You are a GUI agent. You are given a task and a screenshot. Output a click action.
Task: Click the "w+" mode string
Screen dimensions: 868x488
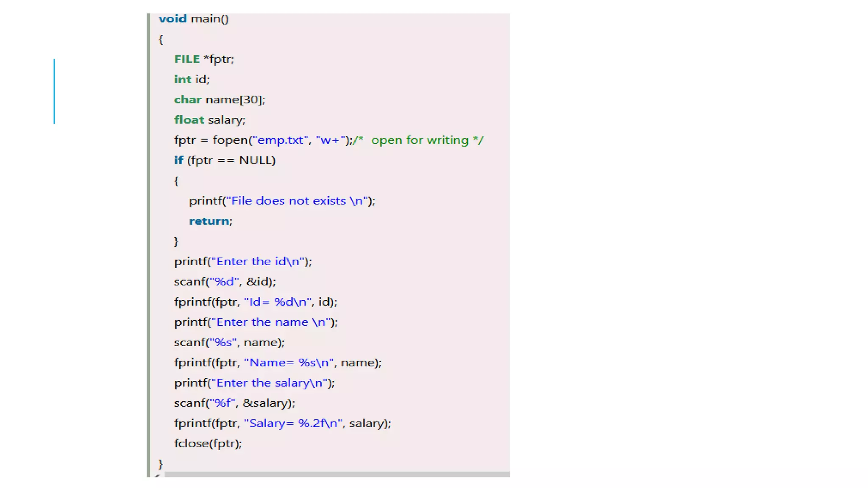tap(331, 140)
